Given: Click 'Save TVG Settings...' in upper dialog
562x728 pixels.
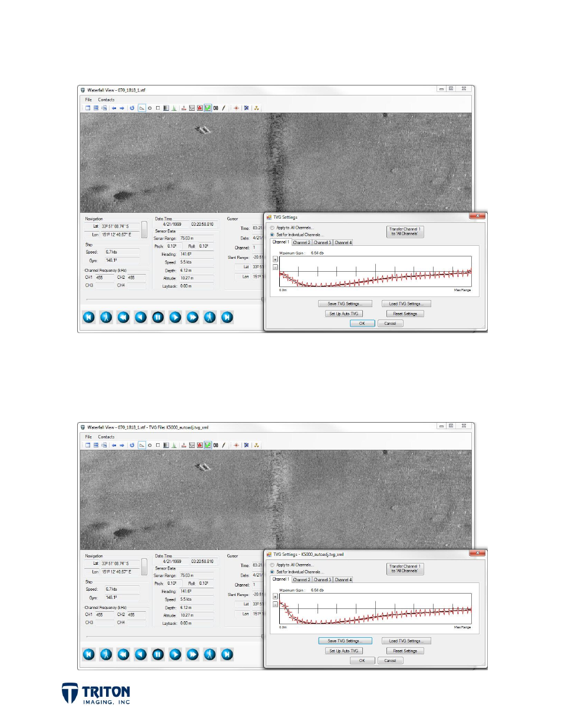Looking at the screenshot, I should pos(346,304).
